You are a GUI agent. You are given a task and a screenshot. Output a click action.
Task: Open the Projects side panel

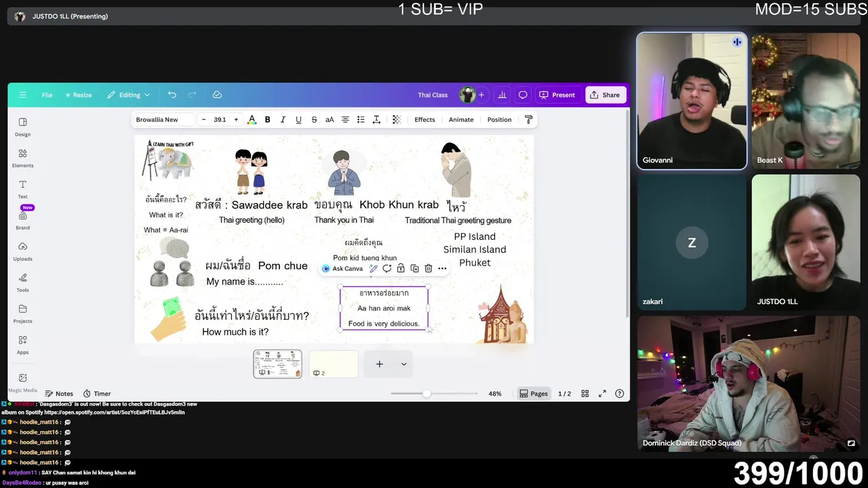click(x=22, y=313)
